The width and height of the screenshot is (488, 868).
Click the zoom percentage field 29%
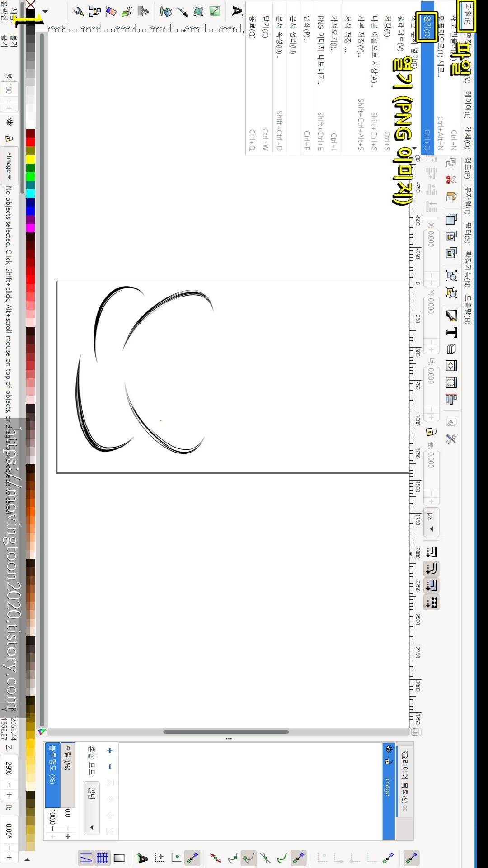9,767
